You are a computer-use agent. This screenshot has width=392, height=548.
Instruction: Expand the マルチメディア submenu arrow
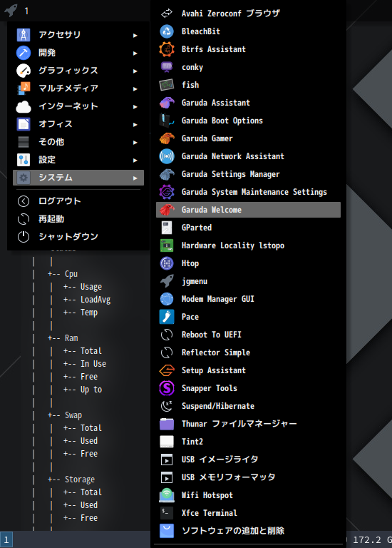click(x=135, y=88)
